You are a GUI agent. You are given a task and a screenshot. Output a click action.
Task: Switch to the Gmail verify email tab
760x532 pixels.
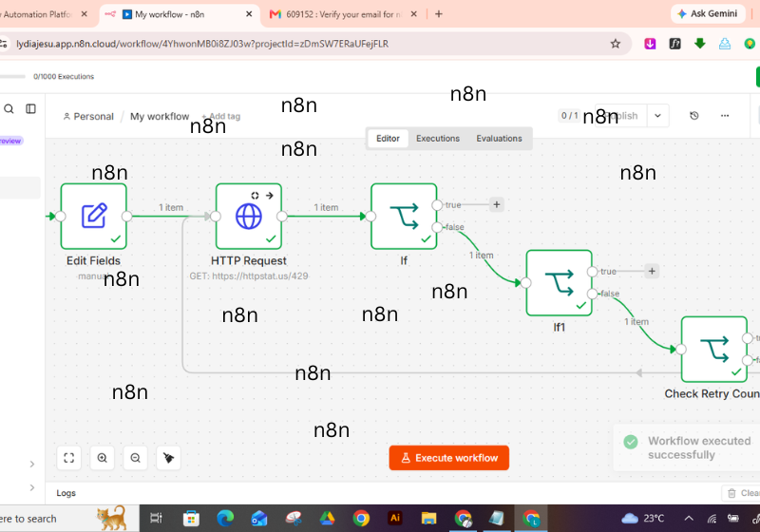click(344, 14)
